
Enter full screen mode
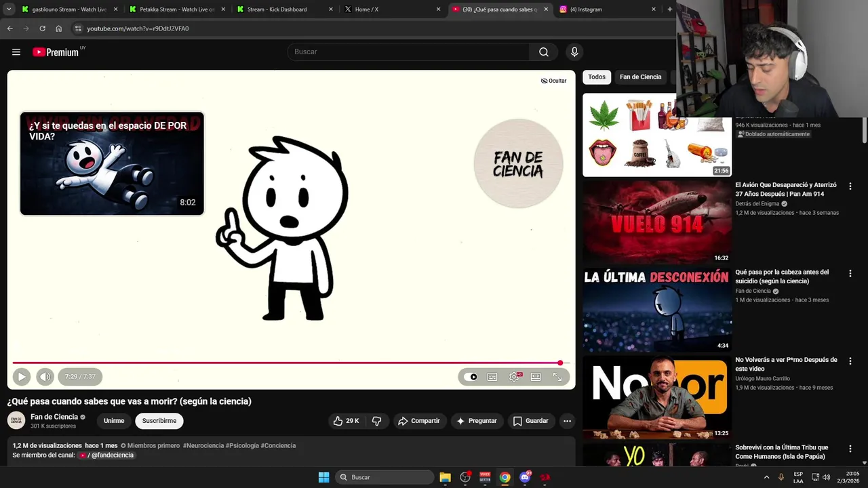(557, 377)
